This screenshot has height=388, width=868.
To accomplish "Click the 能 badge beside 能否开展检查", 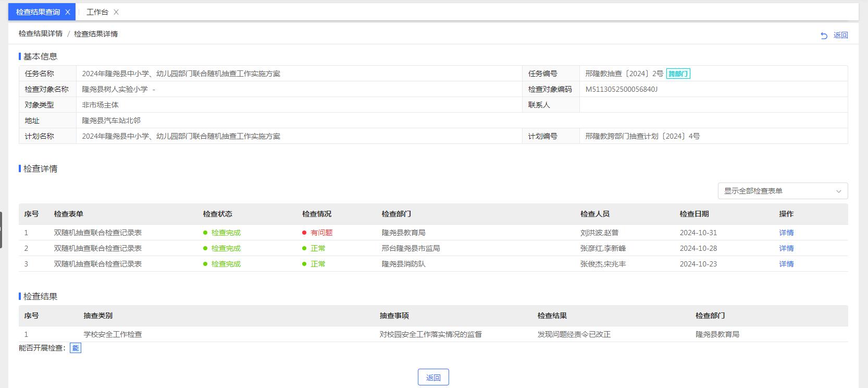I will click(76, 348).
